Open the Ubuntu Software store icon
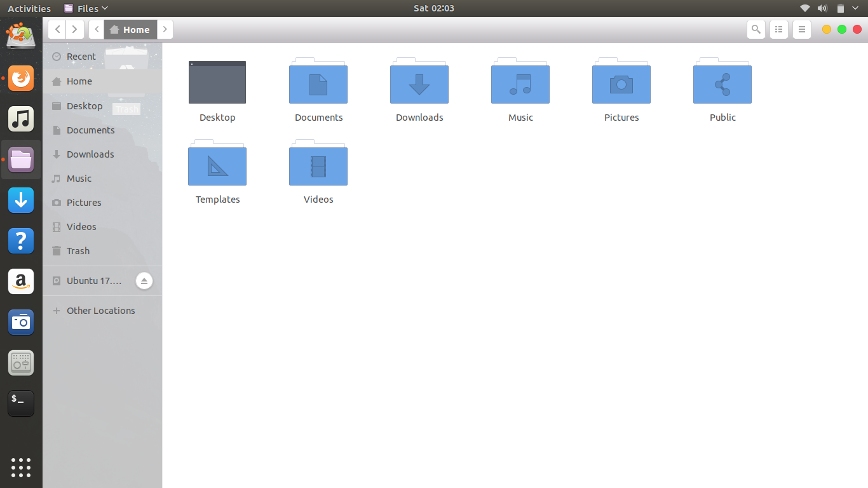Image resolution: width=868 pixels, height=488 pixels. tap(21, 363)
